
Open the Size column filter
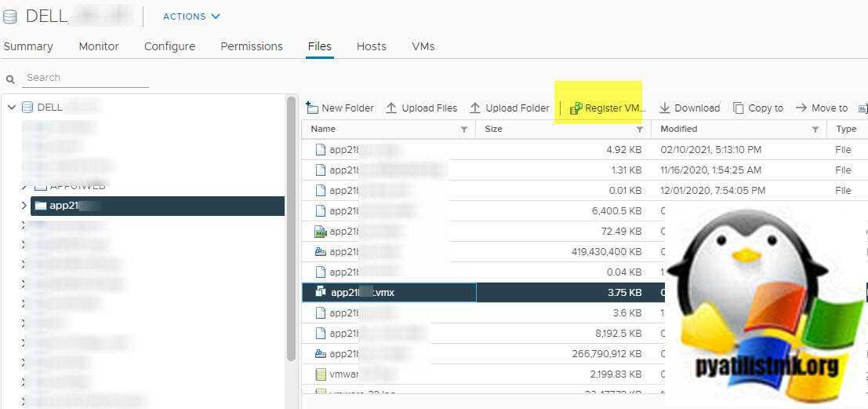coord(640,130)
